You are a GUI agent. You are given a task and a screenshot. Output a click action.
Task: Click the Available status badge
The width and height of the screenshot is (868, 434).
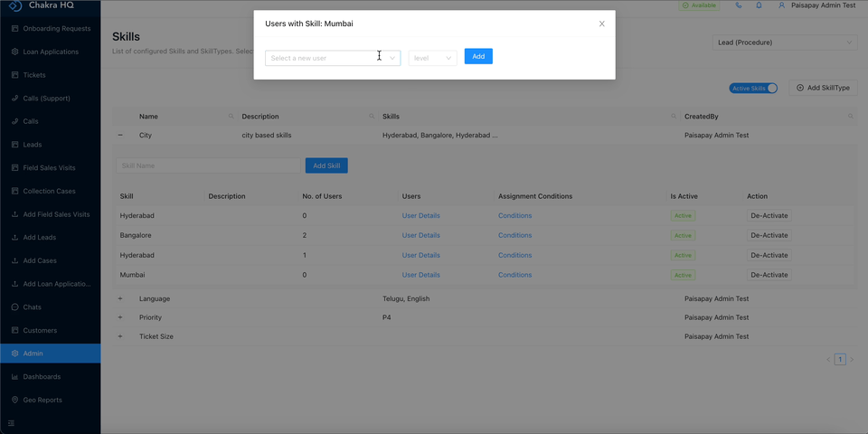coord(699,5)
